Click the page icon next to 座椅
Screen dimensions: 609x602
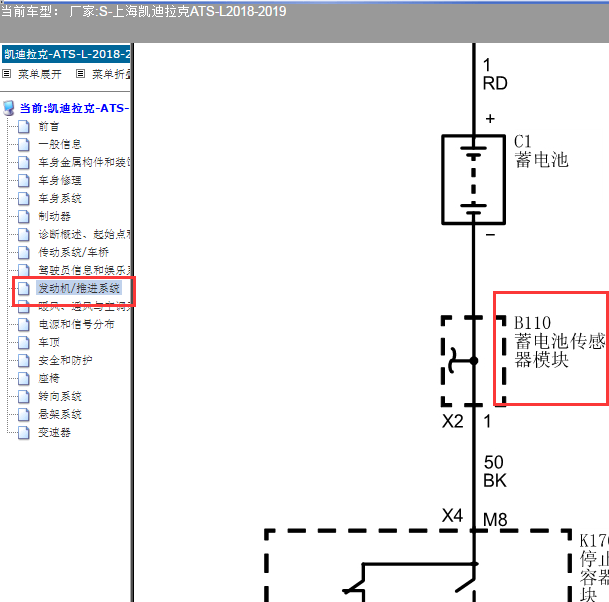[24, 378]
